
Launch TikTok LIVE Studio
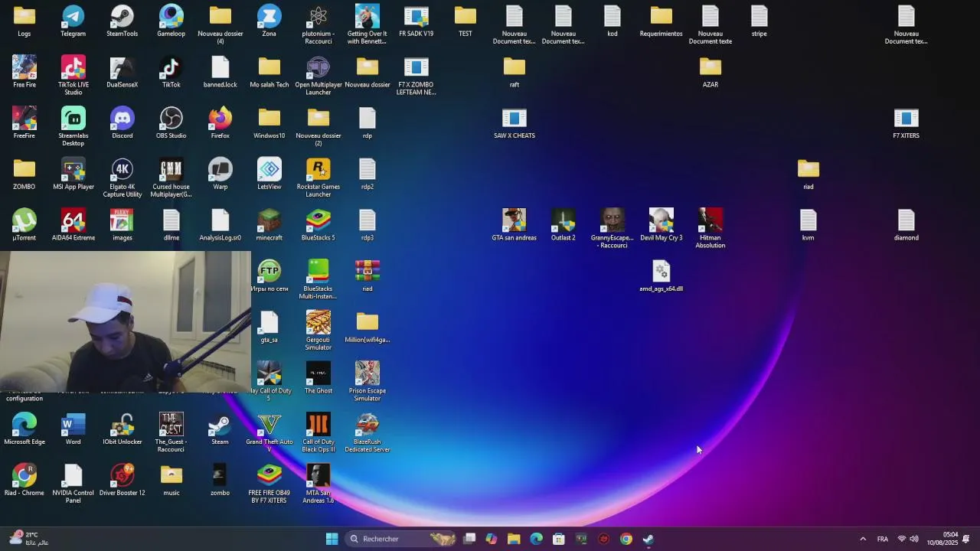pyautogui.click(x=73, y=75)
